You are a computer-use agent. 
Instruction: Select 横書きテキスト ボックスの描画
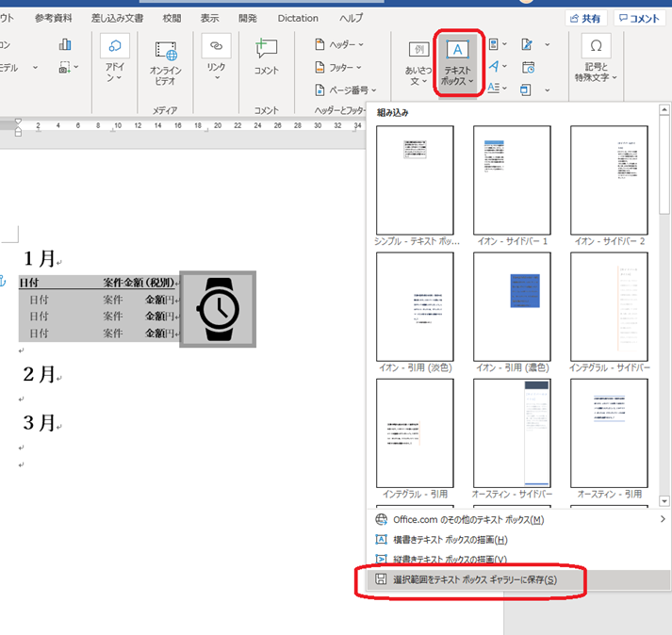click(519, 540)
